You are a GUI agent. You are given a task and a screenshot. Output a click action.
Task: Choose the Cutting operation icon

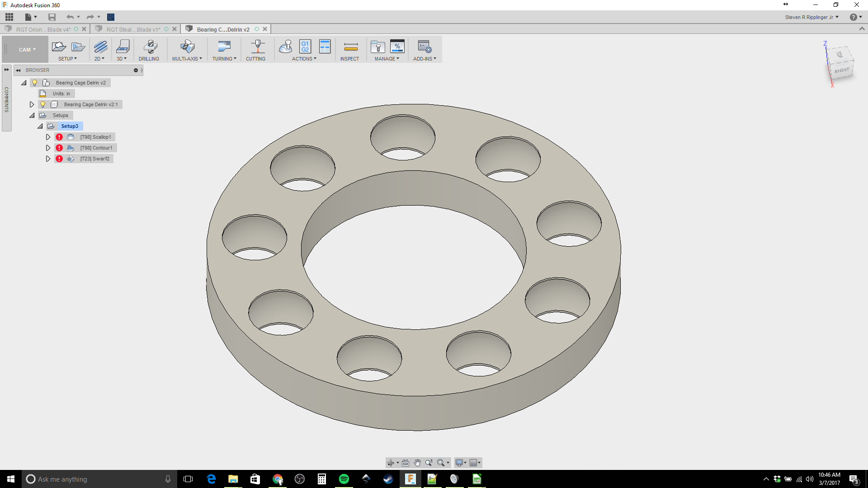click(257, 47)
